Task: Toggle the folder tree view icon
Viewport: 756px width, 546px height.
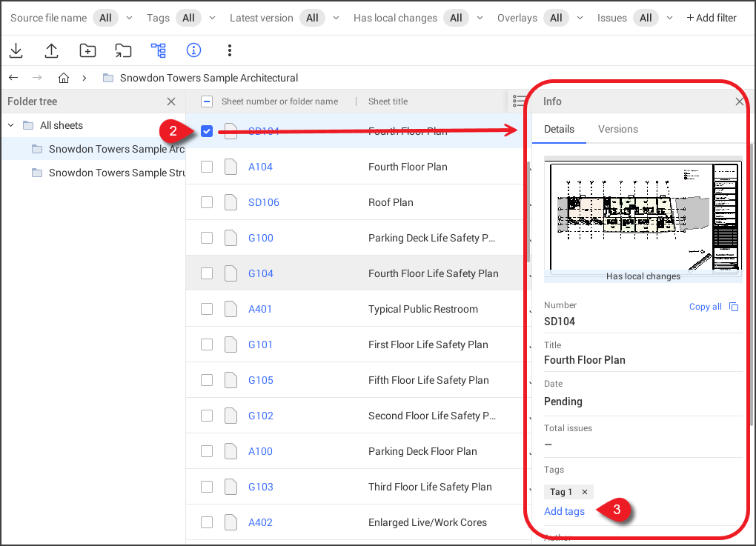Action: click(159, 50)
